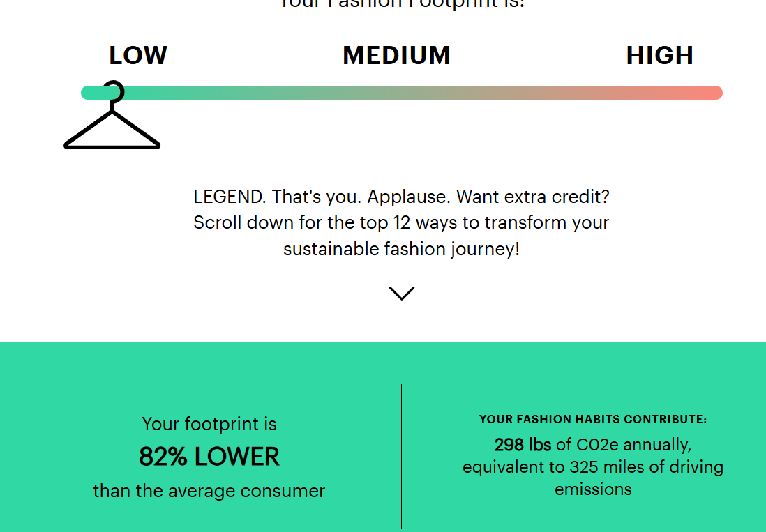Select the LOW footprint label
The width and height of the screenshot is (766, 532).
tap(138, 55)
